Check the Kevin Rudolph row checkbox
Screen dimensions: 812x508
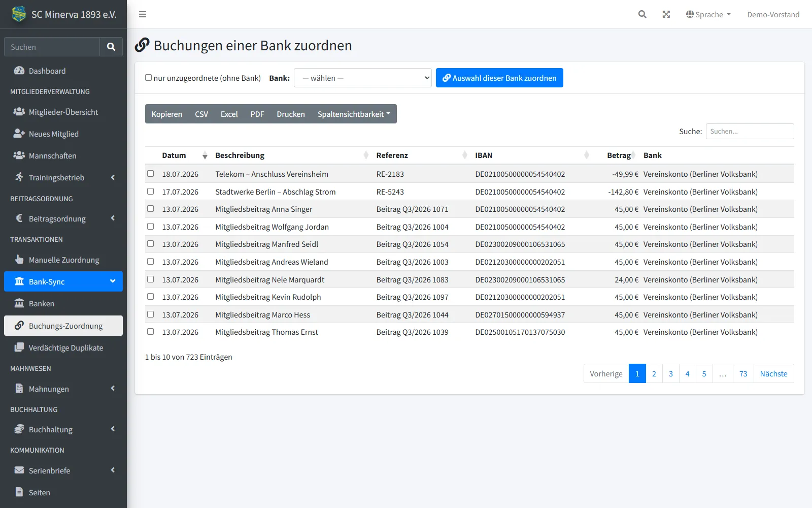pyautogui.click(x=151, y=297)
